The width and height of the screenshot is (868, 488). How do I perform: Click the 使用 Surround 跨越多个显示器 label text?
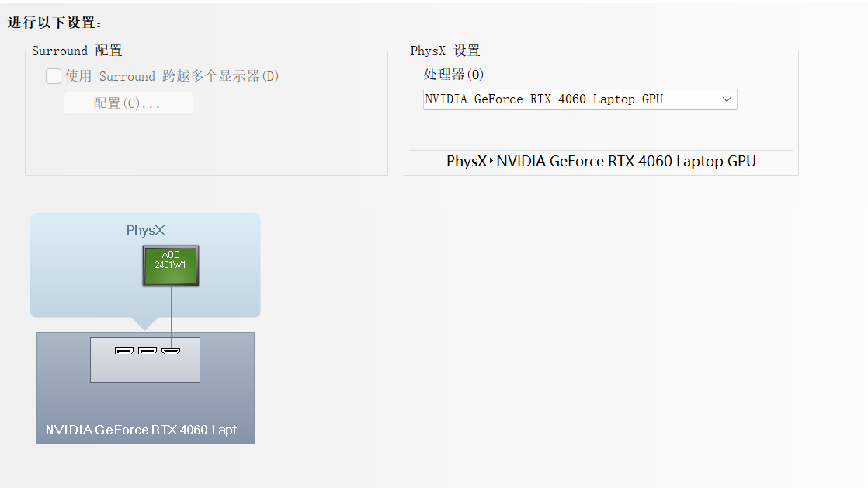[172, 76]
